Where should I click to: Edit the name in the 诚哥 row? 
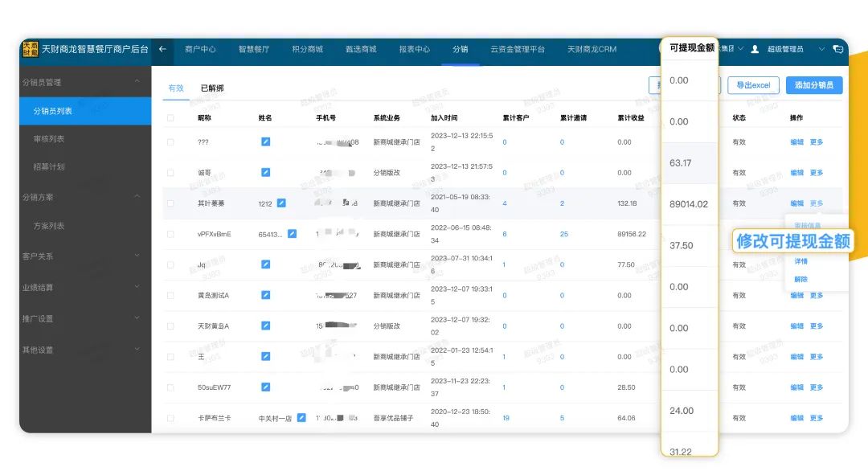(266, 172)
